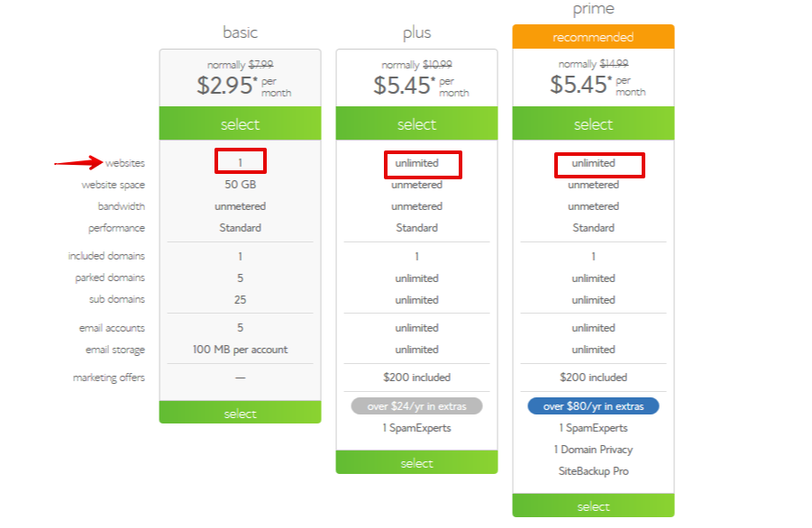Click the '1 Domain Privacy' item under prime
This screenshot has width=812, height=528.
click(592, 449)
